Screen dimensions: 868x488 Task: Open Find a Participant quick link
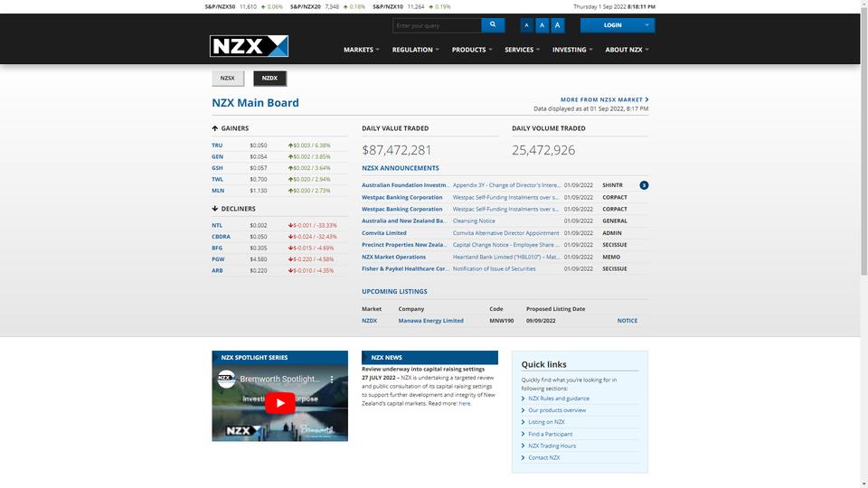pyautogui.click(x=551, y=435)
